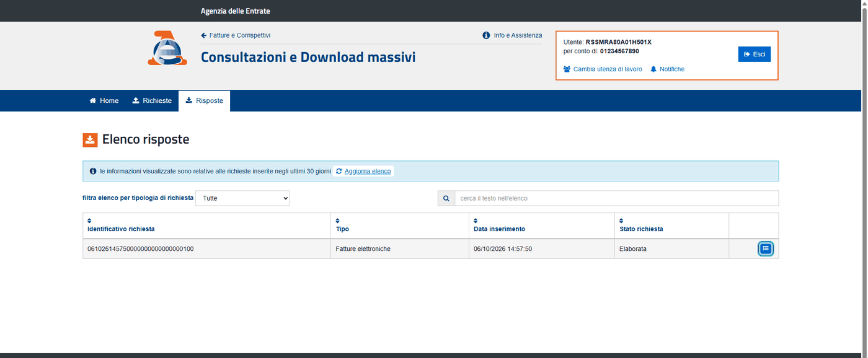Click the user code RSSMRA80A01H501X
Image resolution: width=868 pixels, height=358 pixels.
[x=619, y=42]
